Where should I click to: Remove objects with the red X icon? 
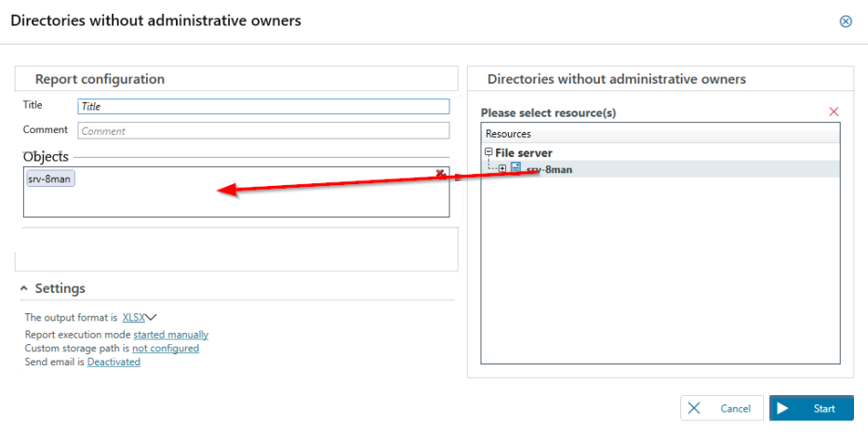tap(440, 173)
